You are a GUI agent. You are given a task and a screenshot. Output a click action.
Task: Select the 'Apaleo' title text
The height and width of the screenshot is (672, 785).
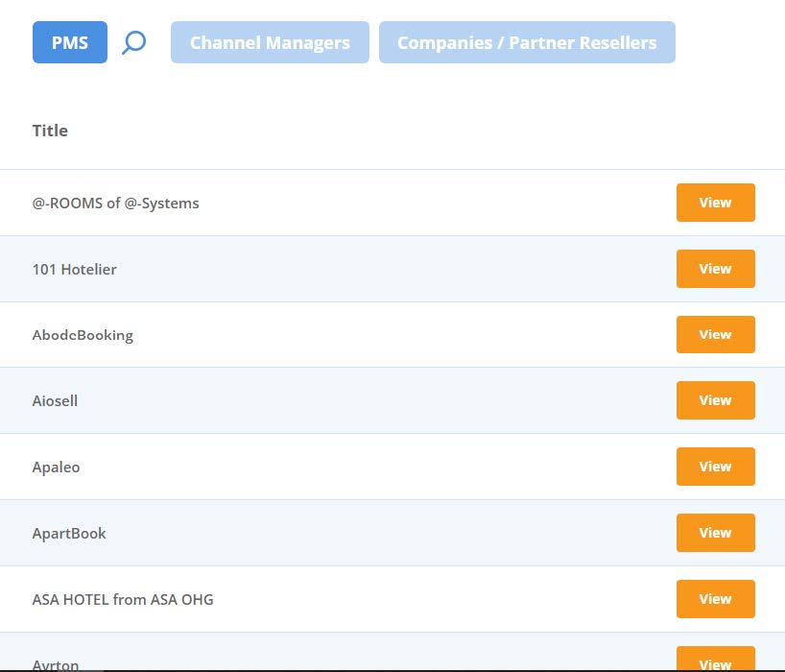click(56, 468)
